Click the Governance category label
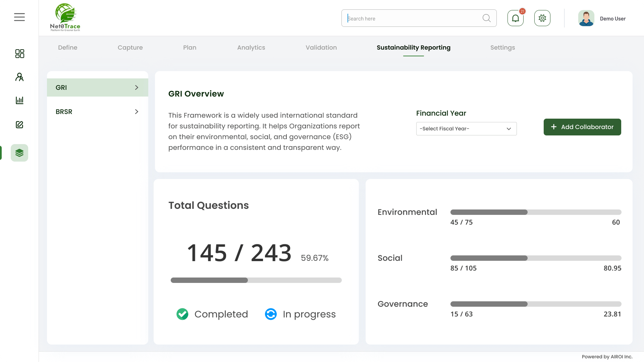This screenshot has height=362, width=644. [x=402, y=304]
